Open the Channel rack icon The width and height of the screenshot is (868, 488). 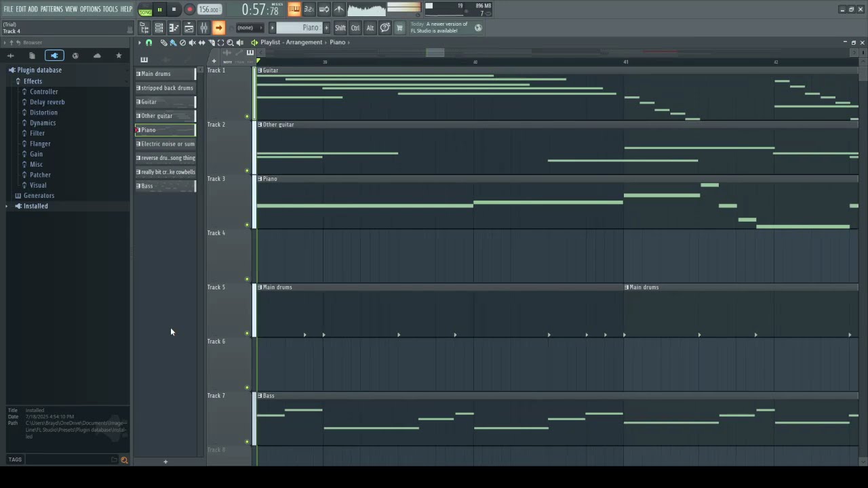click(x=159, y=27)
